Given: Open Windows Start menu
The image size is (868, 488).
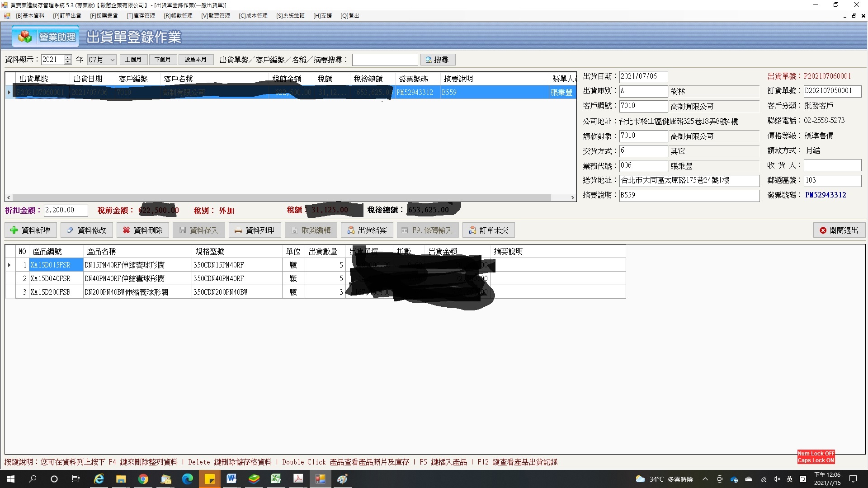Looking at the screenshot, I should (11, 479).
